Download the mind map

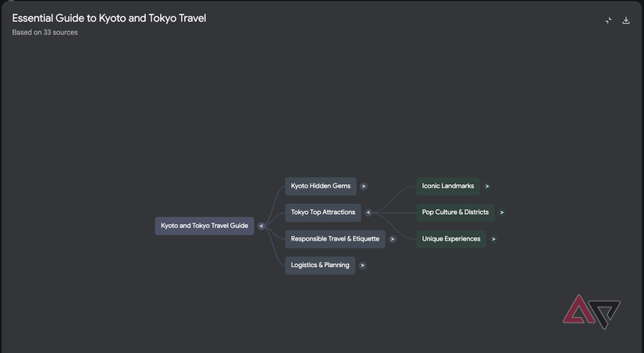[x=626, y=20]
